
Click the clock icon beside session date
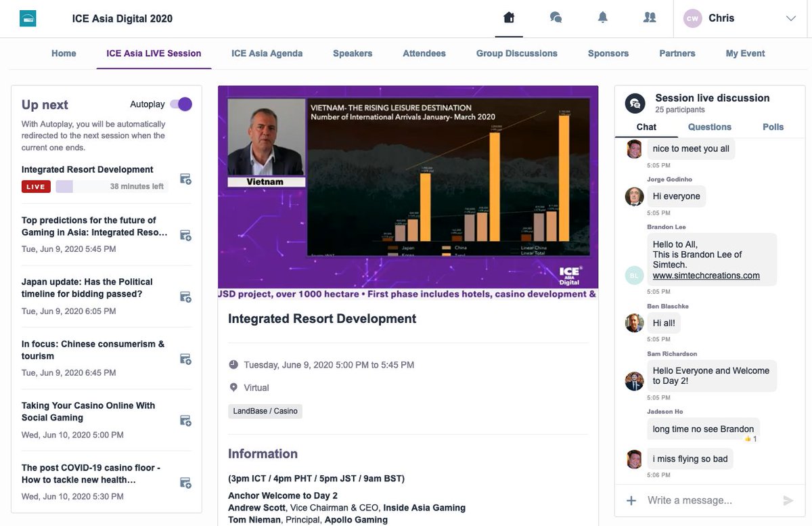(x=233, y=364)
